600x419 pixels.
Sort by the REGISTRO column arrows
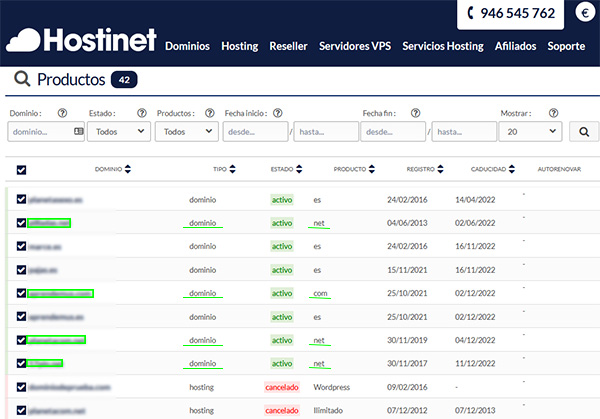coord(440,169)
